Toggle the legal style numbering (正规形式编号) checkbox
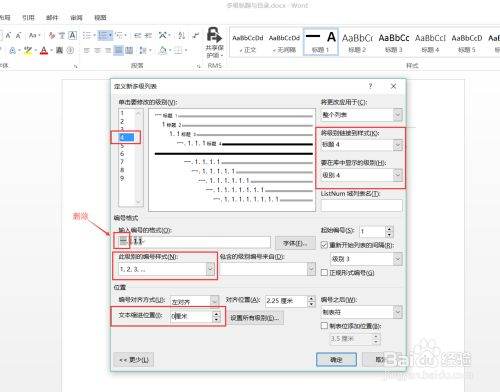Viewport: 500px width, 392px height. click(324, 273)
